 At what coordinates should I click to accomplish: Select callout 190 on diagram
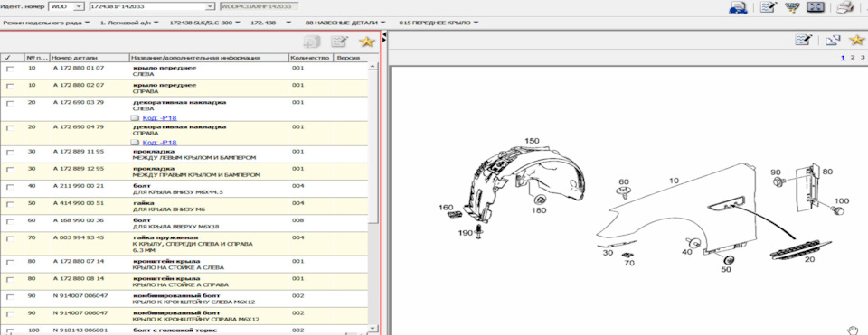[466, 233]
